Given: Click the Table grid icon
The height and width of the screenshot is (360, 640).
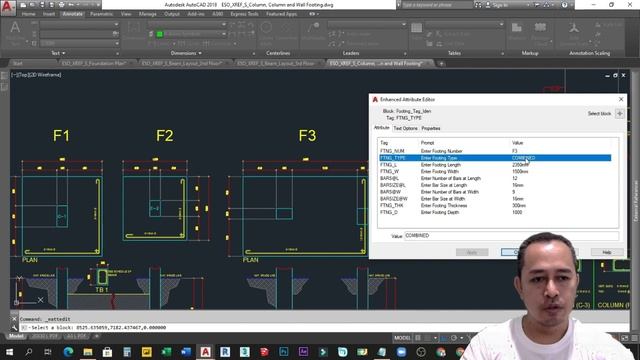Looking at the screenshot, I should [416, 28].
